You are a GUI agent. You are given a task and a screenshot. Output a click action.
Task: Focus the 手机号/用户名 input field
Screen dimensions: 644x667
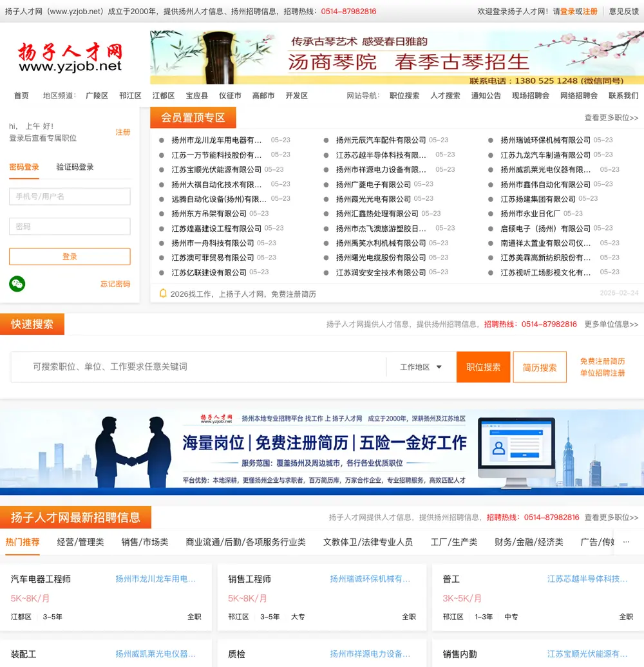70,196
